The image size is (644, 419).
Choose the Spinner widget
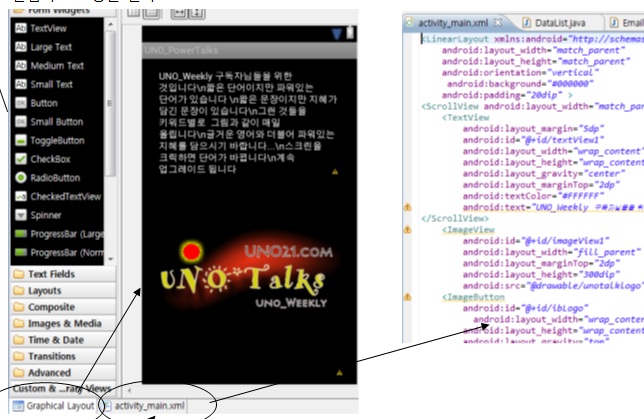pos(46,215)
